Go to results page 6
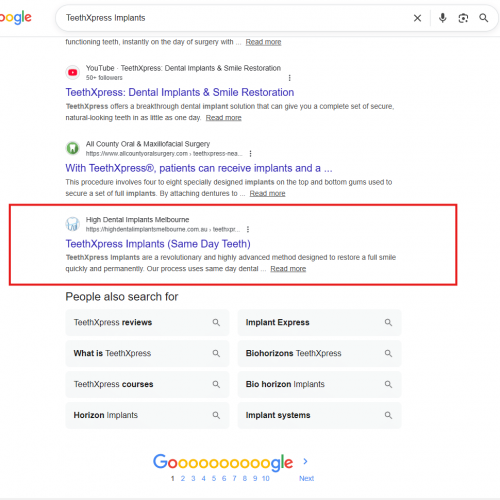This screenshot has width=500, height=500. click(x=224, y=478)
